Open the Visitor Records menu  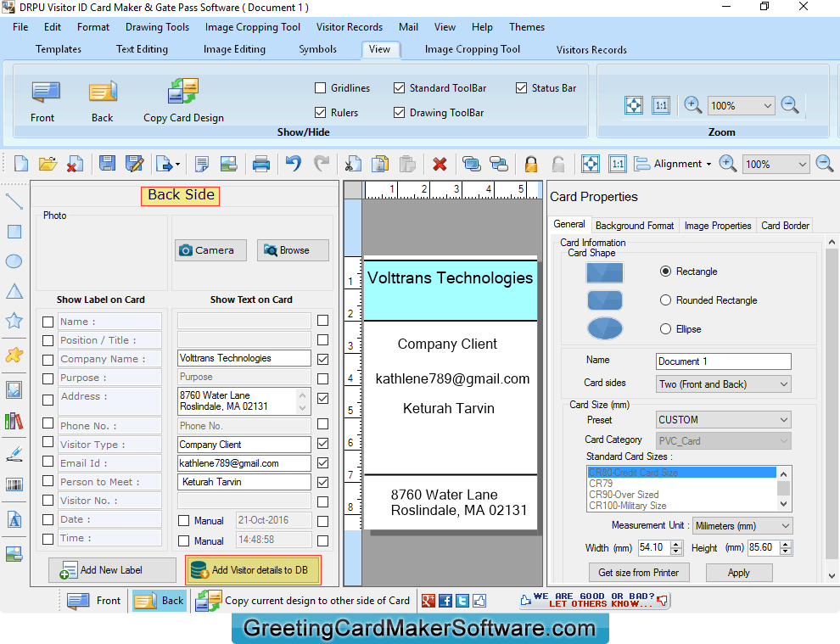tap(350, 27)
